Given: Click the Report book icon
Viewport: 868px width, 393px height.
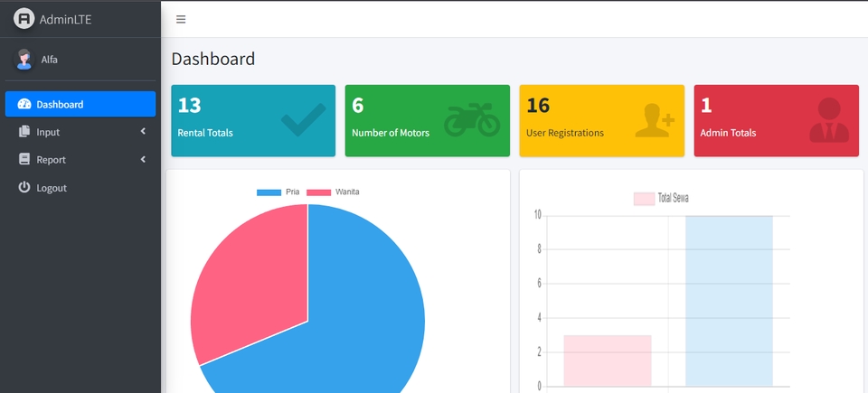Looking at the screenshot, I should [24, 159].
